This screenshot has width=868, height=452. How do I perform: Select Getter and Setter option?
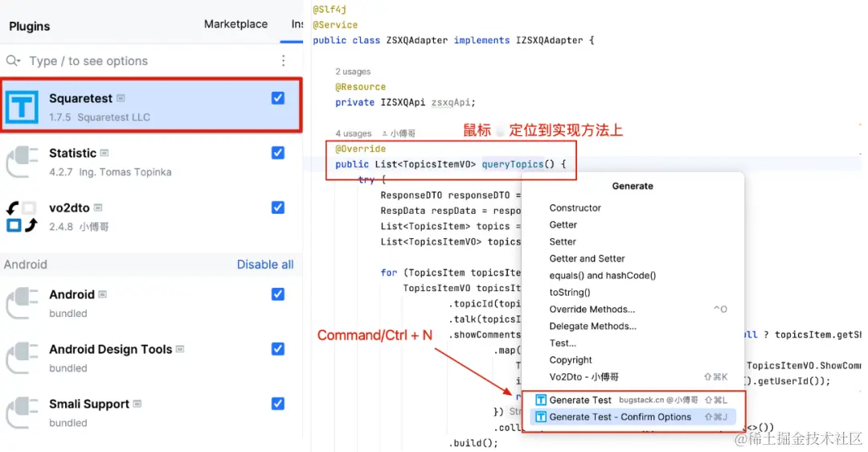(587, 258)
